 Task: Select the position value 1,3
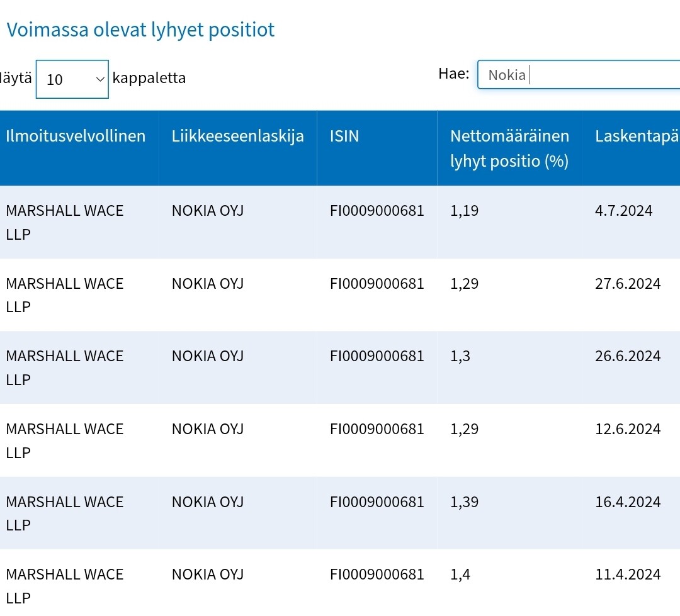460,356
